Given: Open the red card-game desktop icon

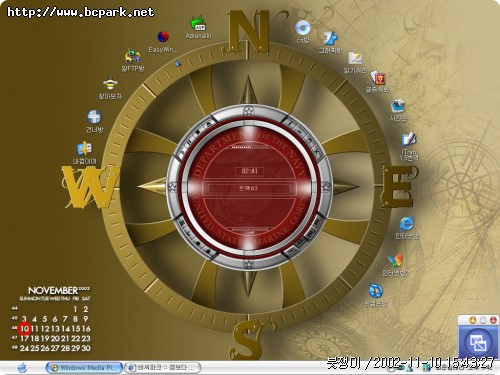Looking at the screenshot, I should [x=378, y=81].
